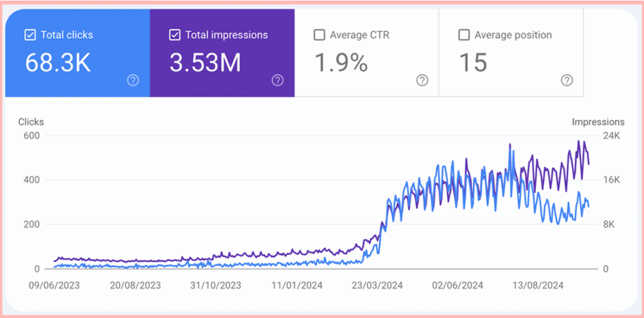Uncheck the Total impressions checkbox
The height and width of the screenshot is (318, 644).
click(175, 35)
